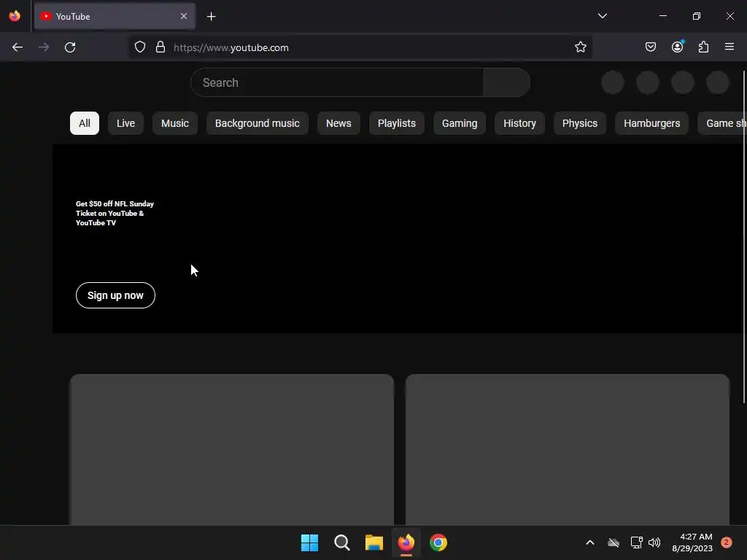This screenshot has width=747, height=560.
Task: Select the News chip
Action: click(x=338, y=123)
